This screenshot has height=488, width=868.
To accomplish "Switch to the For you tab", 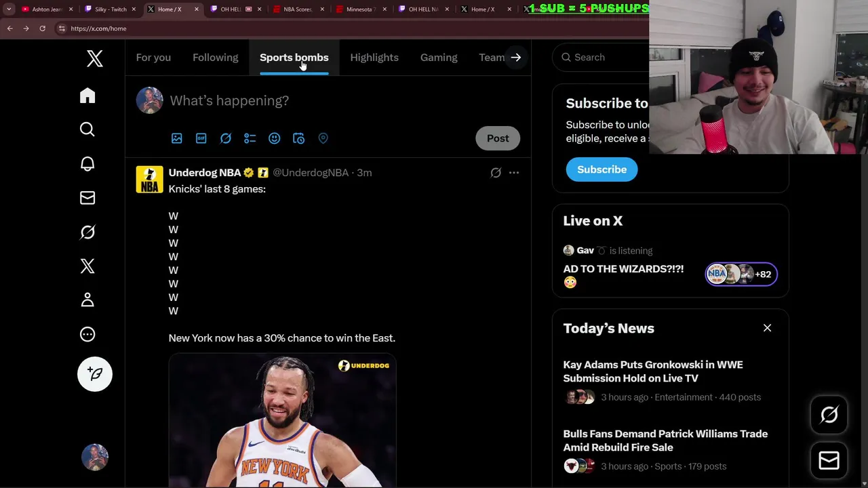I will (x=153, y=58).
